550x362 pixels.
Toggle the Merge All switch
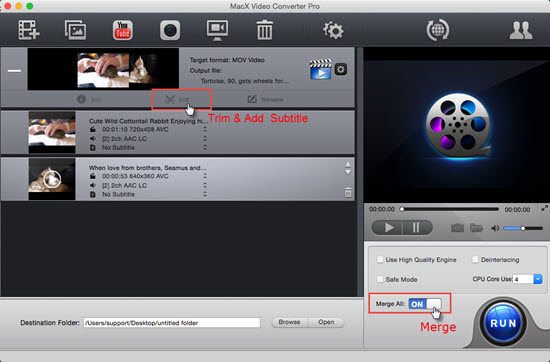coord(425,304)
